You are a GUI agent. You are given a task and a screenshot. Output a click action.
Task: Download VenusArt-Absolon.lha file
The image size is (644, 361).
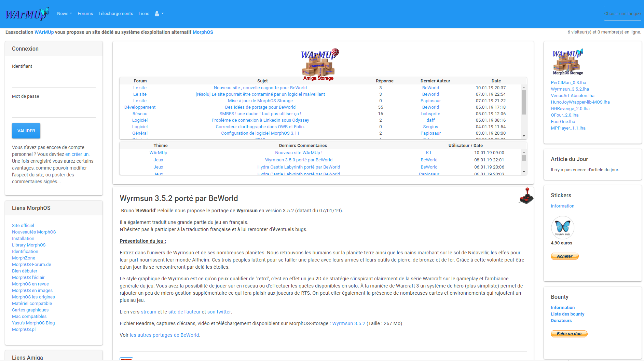tap(573, 96)
